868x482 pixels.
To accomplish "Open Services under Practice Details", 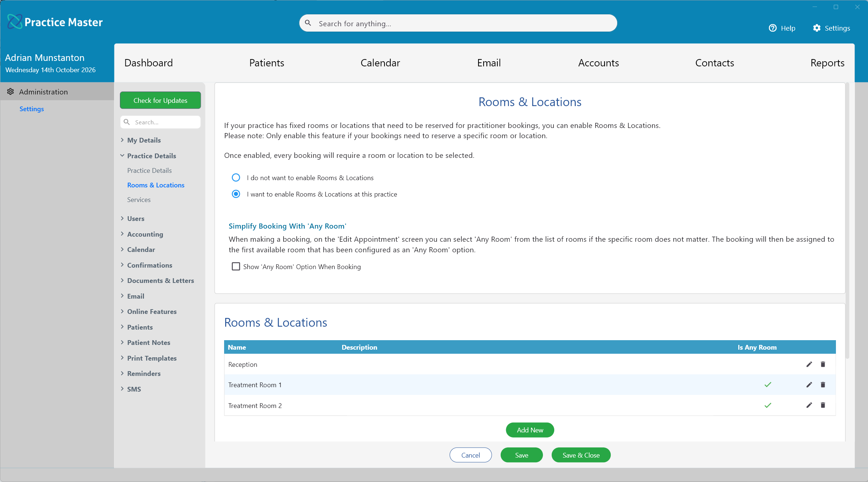I will [x=139, y=199].
